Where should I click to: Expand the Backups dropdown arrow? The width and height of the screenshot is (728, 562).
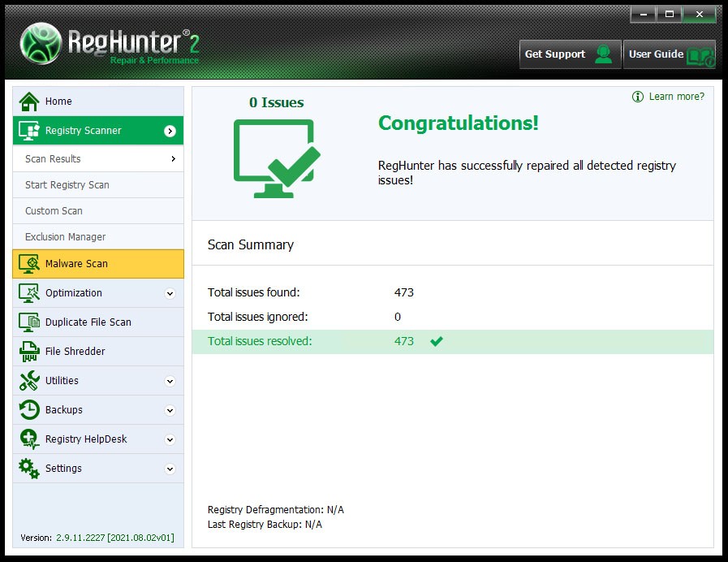tap(170, 410)
